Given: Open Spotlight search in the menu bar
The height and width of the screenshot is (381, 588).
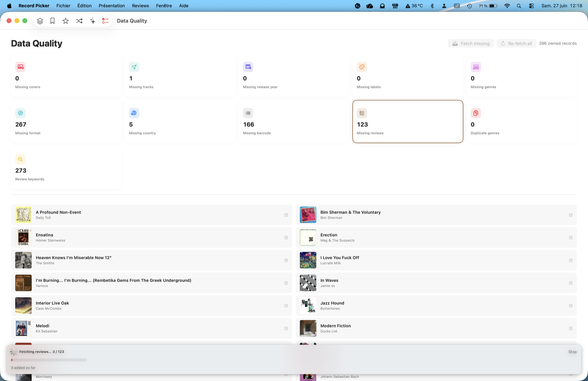Looking at the screenshot, I should pos(519,6).
